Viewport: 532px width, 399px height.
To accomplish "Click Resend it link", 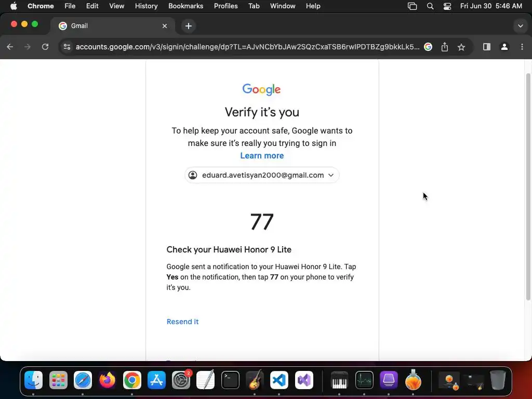I will click(182, 322).
